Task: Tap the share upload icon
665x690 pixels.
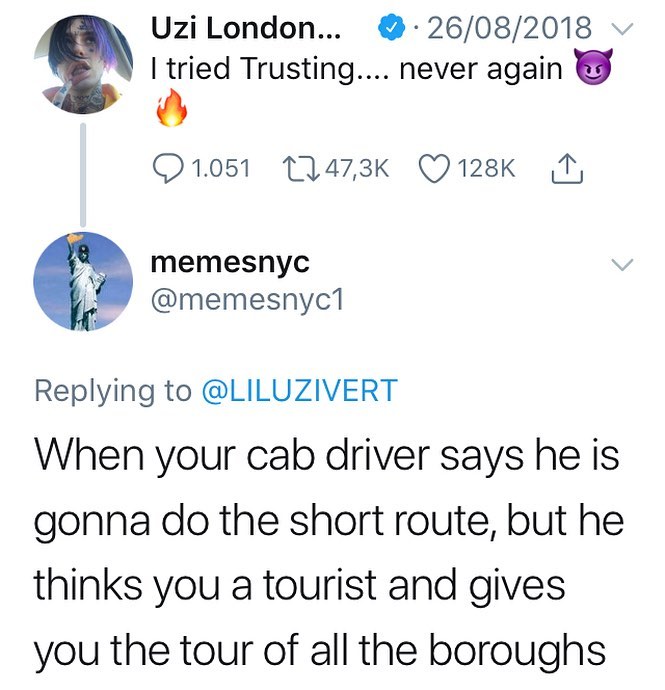Action: (567, 168)
